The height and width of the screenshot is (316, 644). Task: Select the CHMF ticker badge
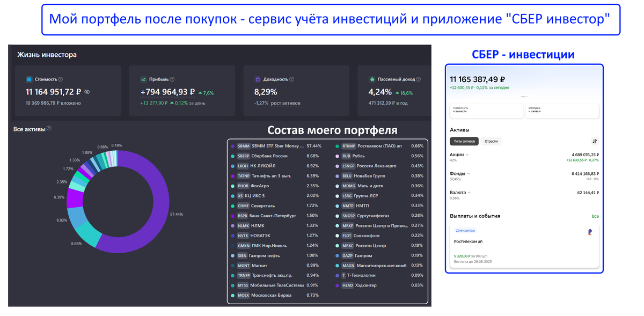(x=243, y=205)
